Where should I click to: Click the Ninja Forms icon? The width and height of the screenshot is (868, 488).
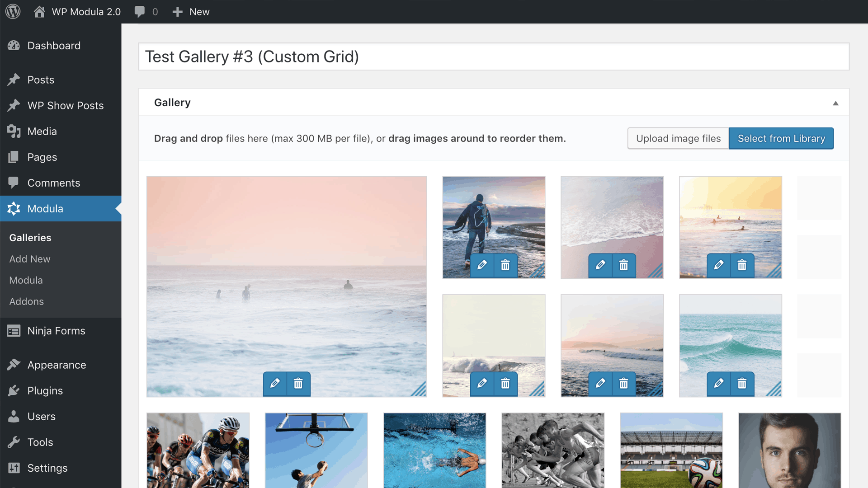[14, 331]
